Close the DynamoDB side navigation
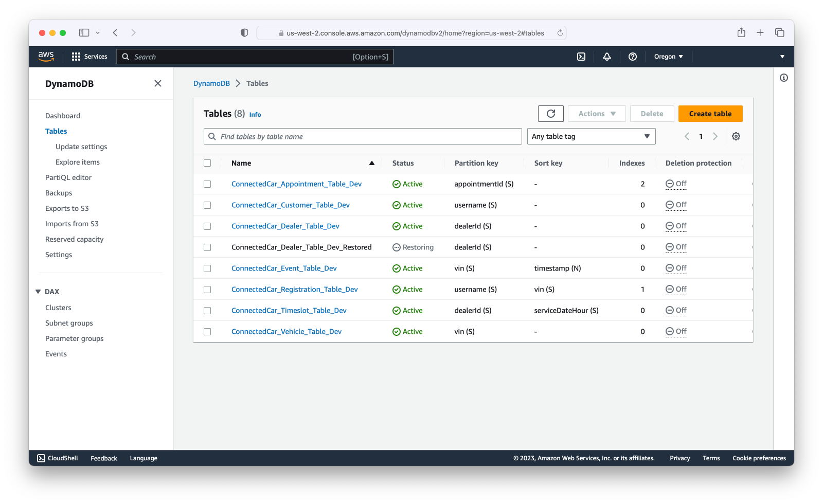823x504 pixels. (158, 83)
